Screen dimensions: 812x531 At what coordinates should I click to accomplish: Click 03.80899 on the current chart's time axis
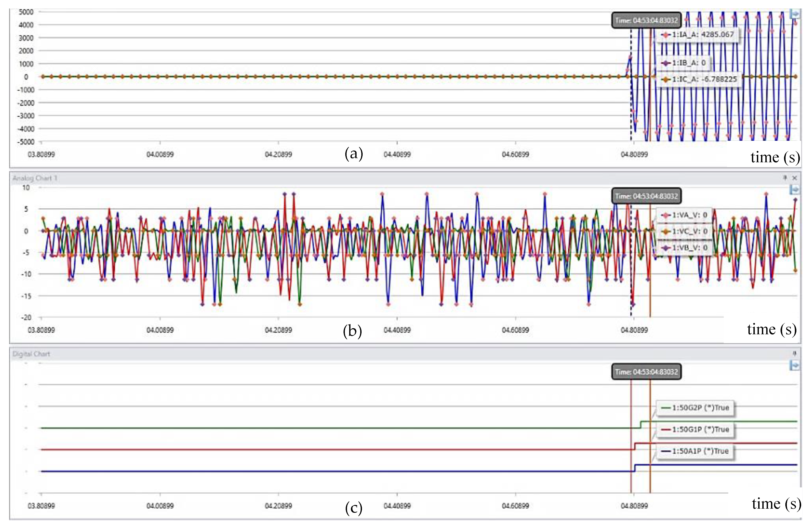point(41,155)
